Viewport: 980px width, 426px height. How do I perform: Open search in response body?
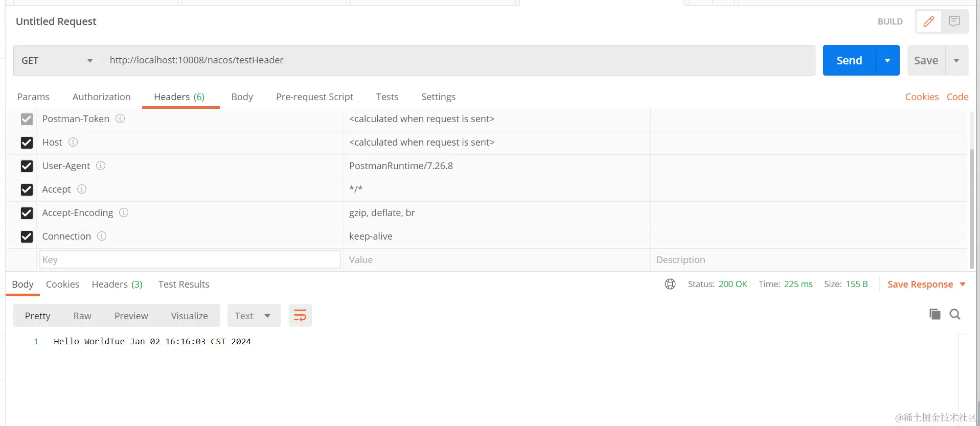pyautogui.click(x=954, y=314)
